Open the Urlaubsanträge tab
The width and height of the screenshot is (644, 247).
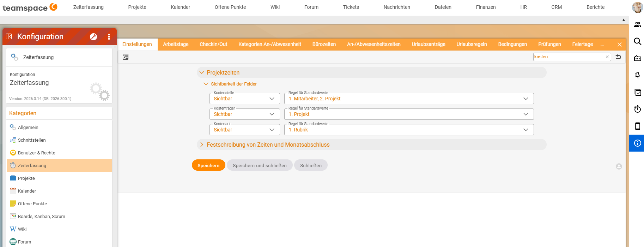tap(429, 44)
